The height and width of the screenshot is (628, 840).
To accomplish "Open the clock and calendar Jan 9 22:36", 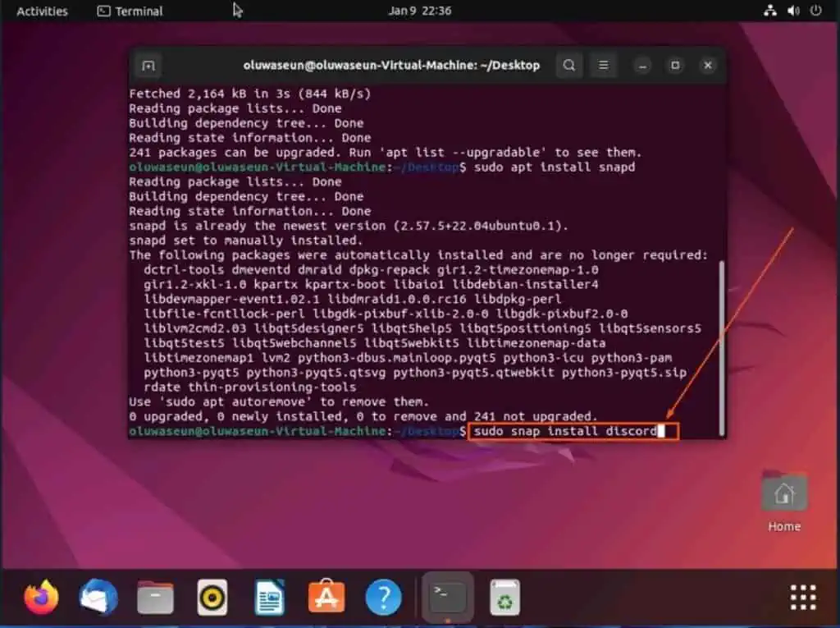I will [x=419, y=11].
